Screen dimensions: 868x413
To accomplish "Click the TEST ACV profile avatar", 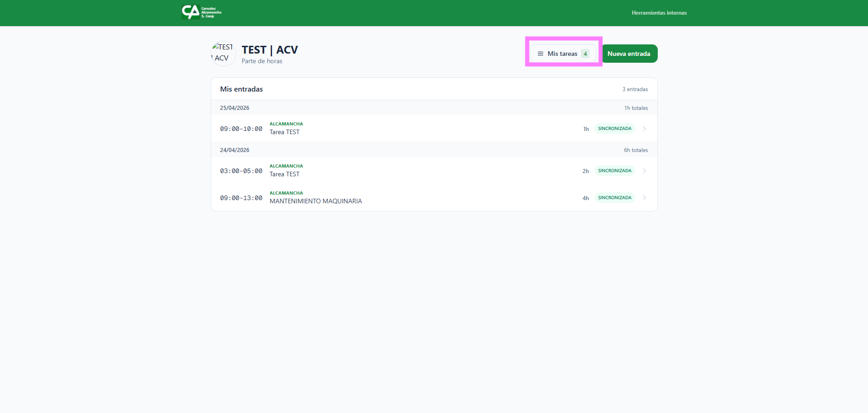I will point(223,53).
